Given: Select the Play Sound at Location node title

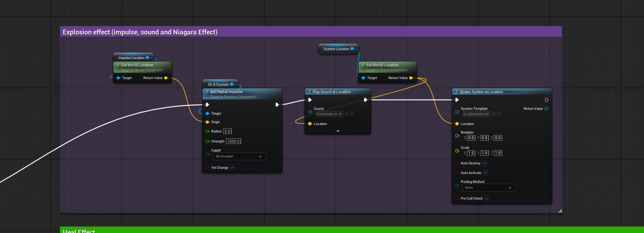Looking at the screenshot, I should pyautogui.click(x=332, y=92).
